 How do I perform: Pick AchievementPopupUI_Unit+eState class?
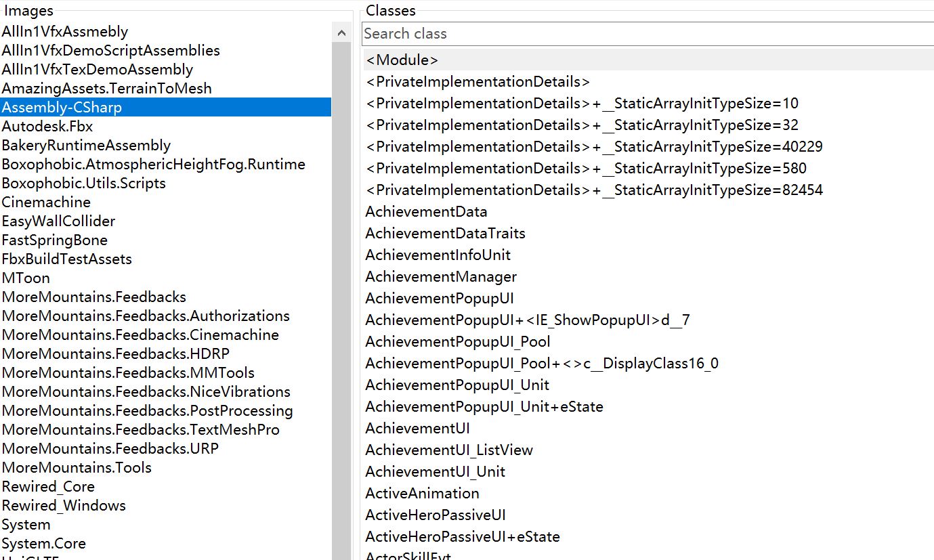coord(649,406)
